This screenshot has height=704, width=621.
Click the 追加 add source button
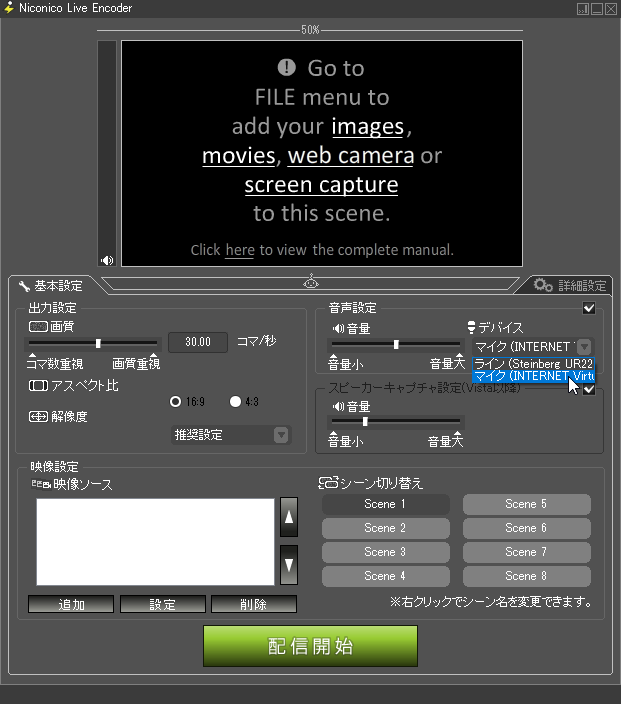[x=71, y=604]
